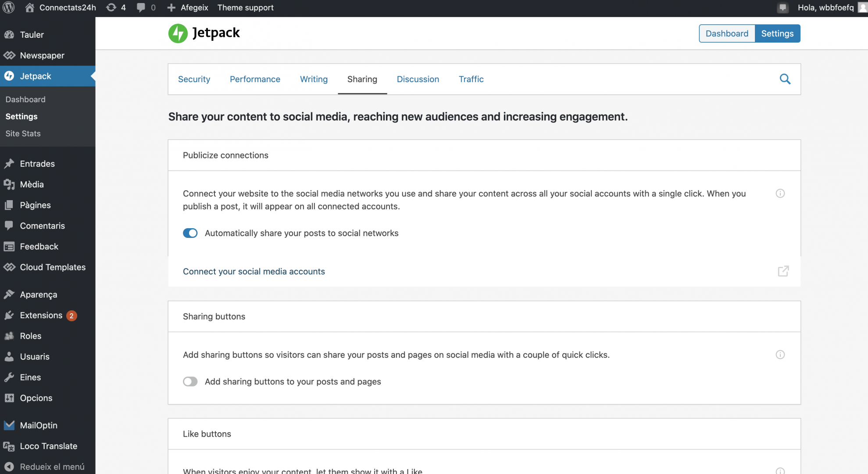Click the Settings button in Jetpack header

pyautogui.click(x=777, y=33)
